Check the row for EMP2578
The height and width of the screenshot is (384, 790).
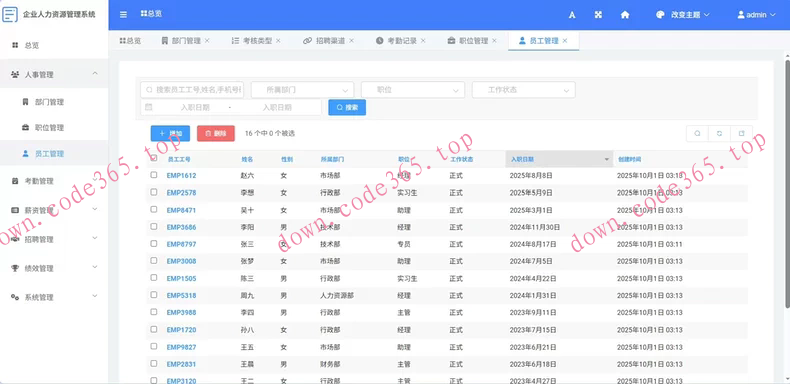coord(154,192)
